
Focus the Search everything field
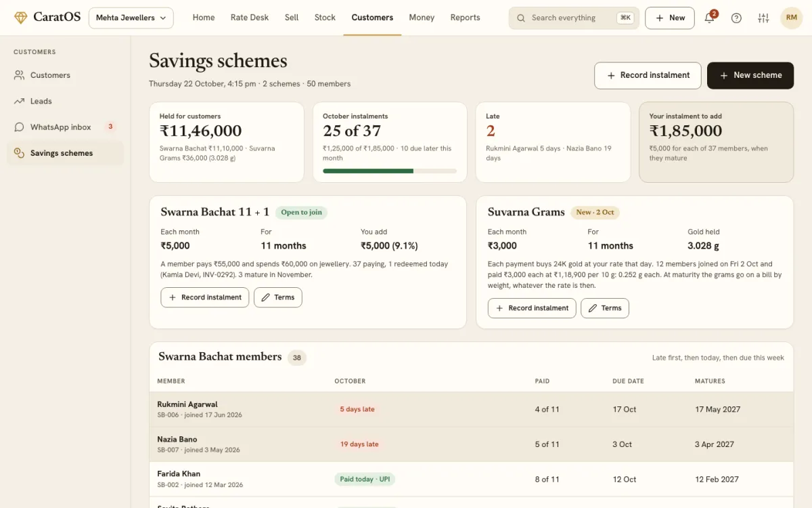pyautogui.click(x=574, y=18)
